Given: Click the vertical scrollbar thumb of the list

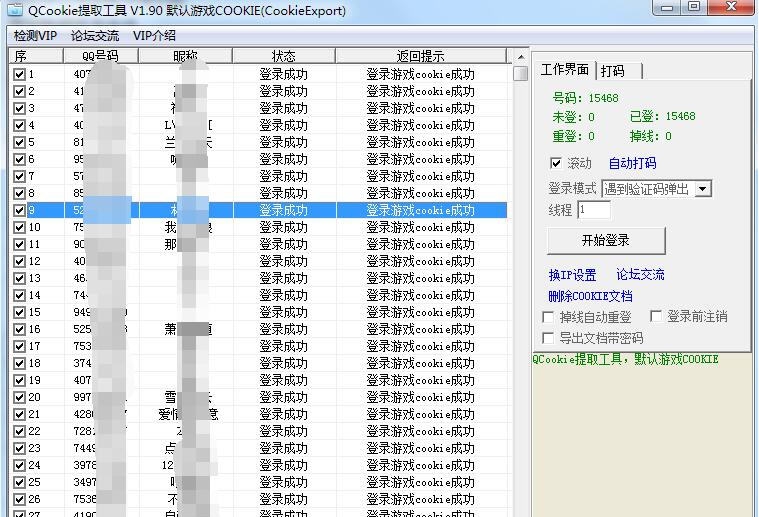Looking at the screenshot, I should (521, 74).
